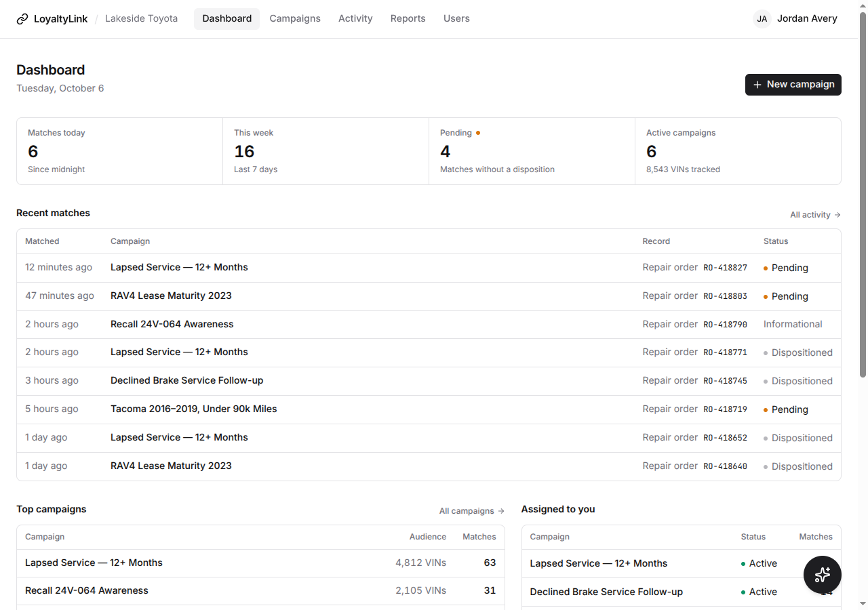
Task: Follow the All activity link
Action: (815, 215)
